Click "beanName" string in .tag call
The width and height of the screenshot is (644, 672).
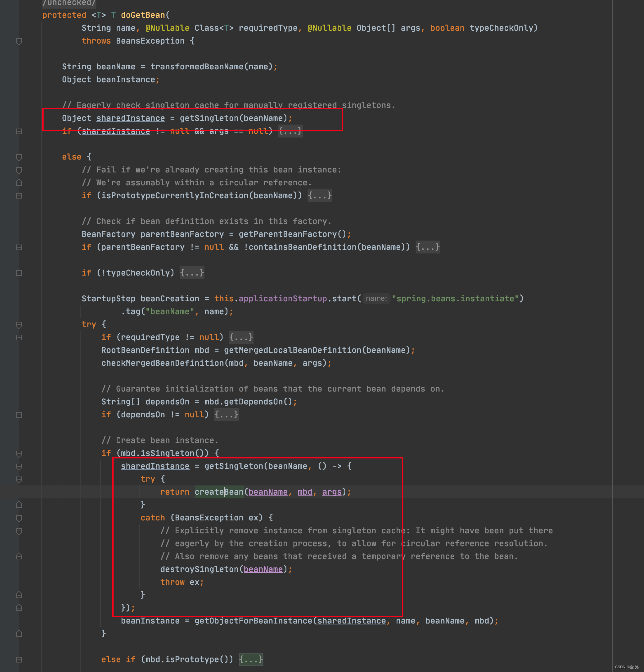coord(170,311)
